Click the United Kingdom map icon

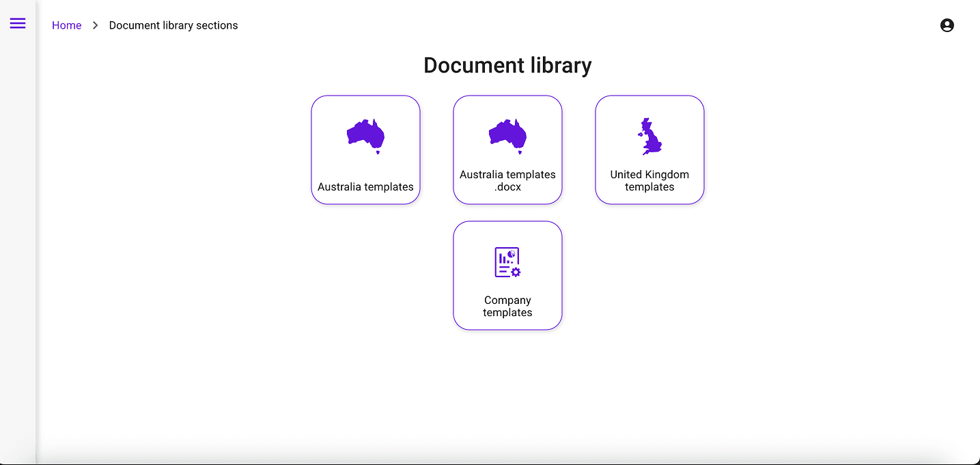(649, 137)
